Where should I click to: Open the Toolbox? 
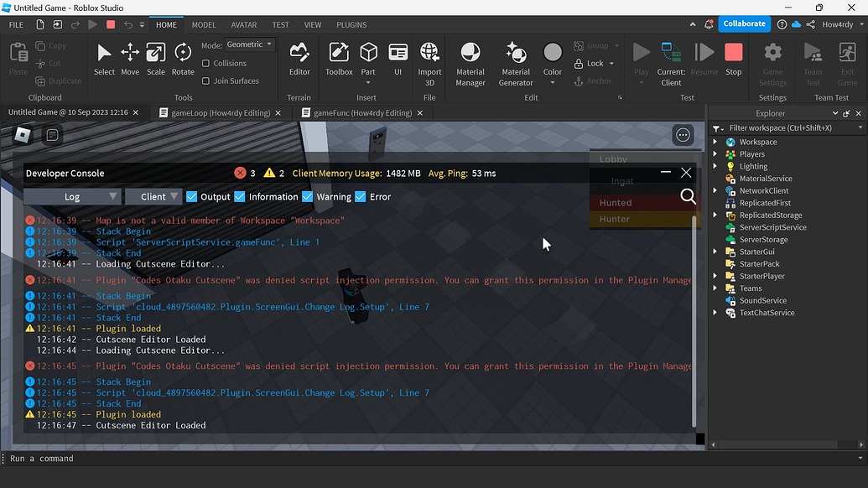338,60
